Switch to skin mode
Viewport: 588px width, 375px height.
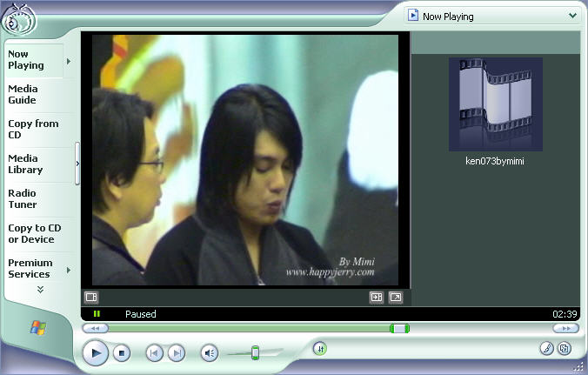pyautogui.click(x=565, y=348)
